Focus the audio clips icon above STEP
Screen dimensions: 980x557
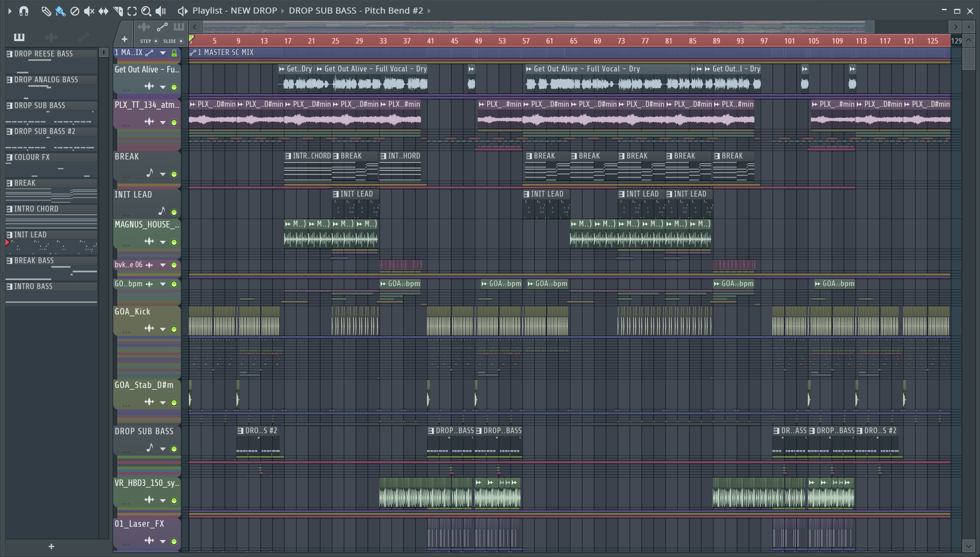click(144, 27)
